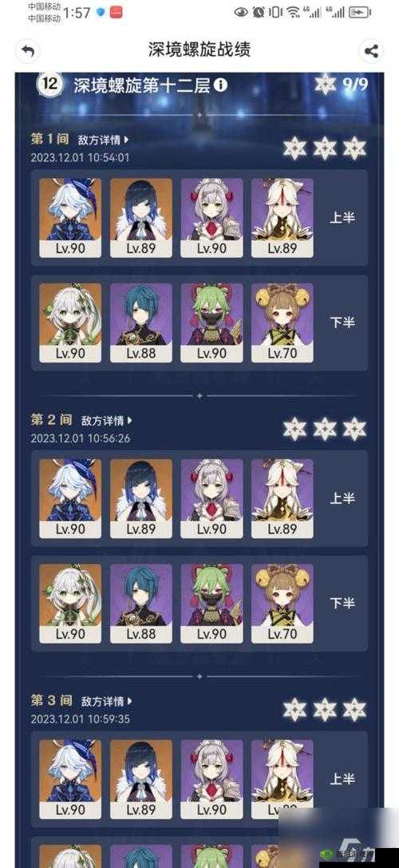Open Lv.70 character in 第1间 下半
The height and width of the screenshot is (868, 399).
tap(282, 323)
